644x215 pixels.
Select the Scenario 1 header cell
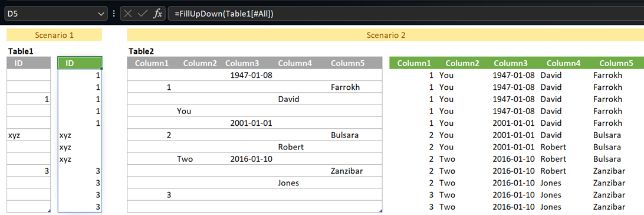(54, 35)
